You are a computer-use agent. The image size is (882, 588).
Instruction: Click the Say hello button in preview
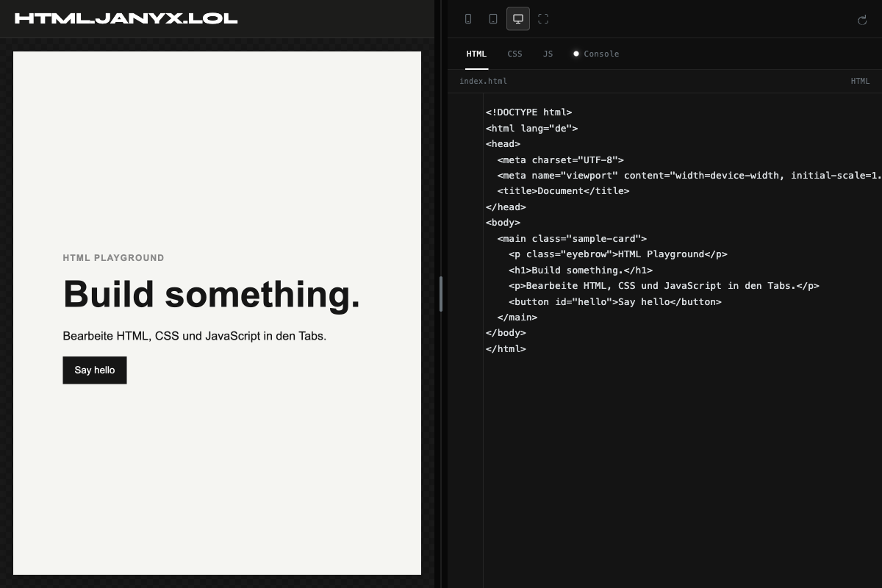click(95, 370)
